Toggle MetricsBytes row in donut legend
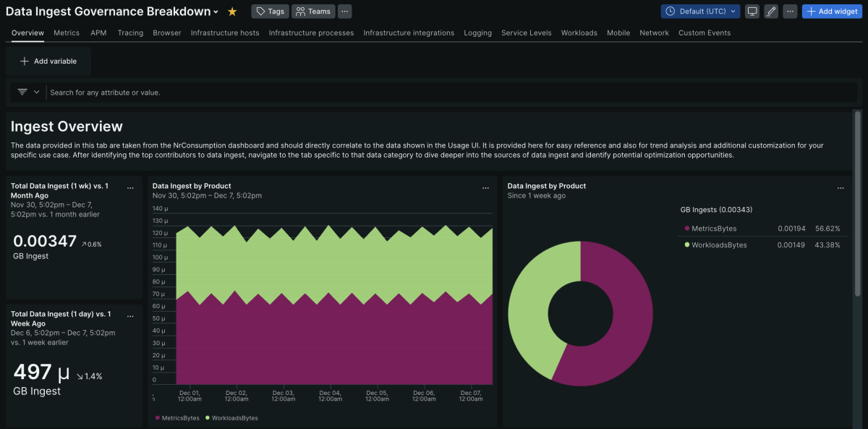868x429 pixels. [x=714, y=229]
